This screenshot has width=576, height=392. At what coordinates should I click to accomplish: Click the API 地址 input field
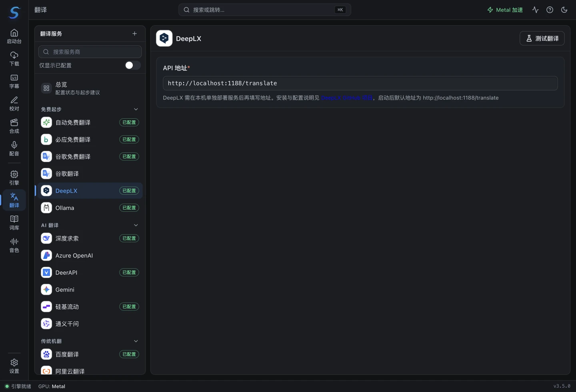(x=360, y=83)
